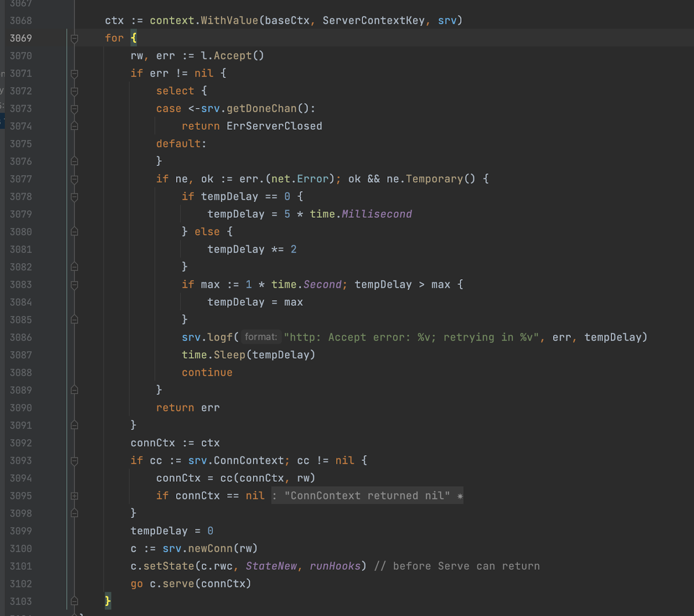Place cursor on the Millisecond constant
This screenshot has width=694, height=616.
pyautogui.click(x=376, y=214)
